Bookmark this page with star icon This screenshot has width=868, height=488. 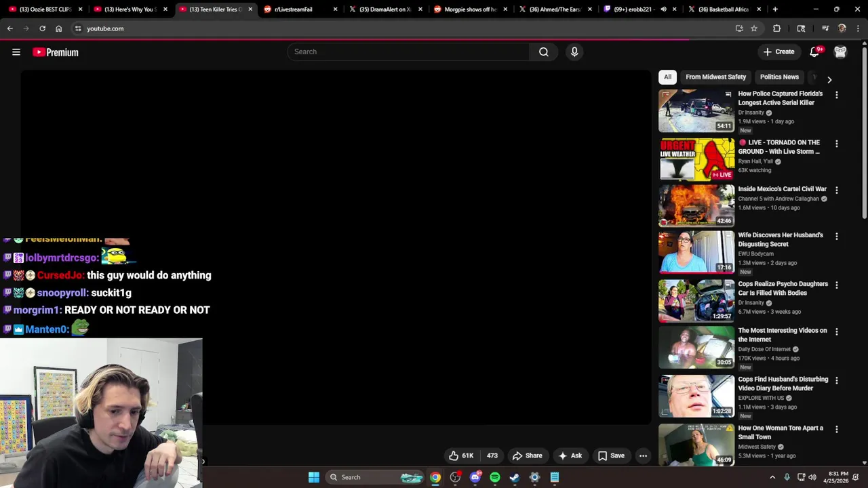pos(754,28)
